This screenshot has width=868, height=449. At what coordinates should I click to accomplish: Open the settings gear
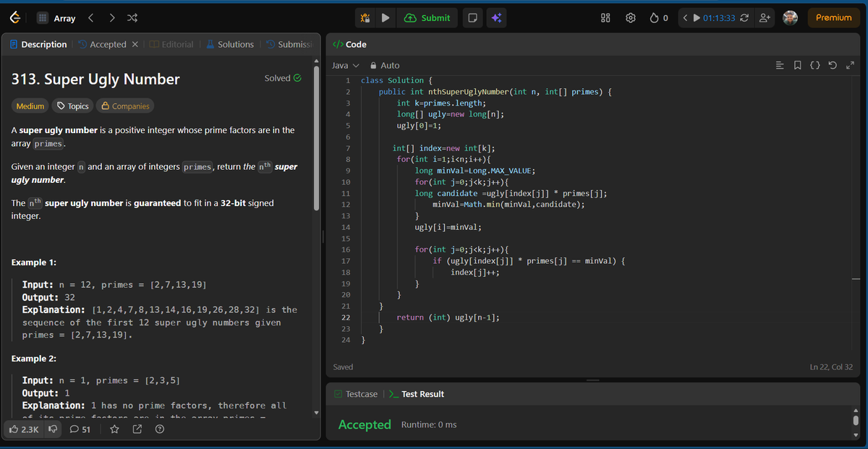coord(631,18)
